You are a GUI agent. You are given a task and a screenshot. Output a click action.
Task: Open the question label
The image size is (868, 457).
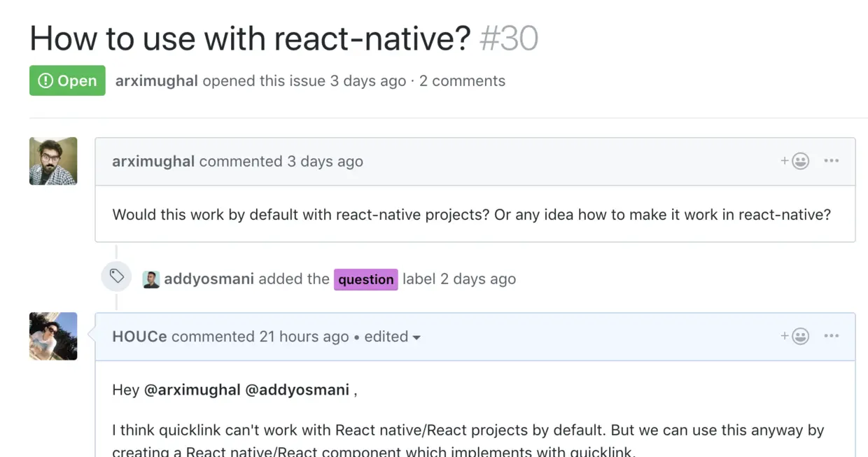coord(365,279)
